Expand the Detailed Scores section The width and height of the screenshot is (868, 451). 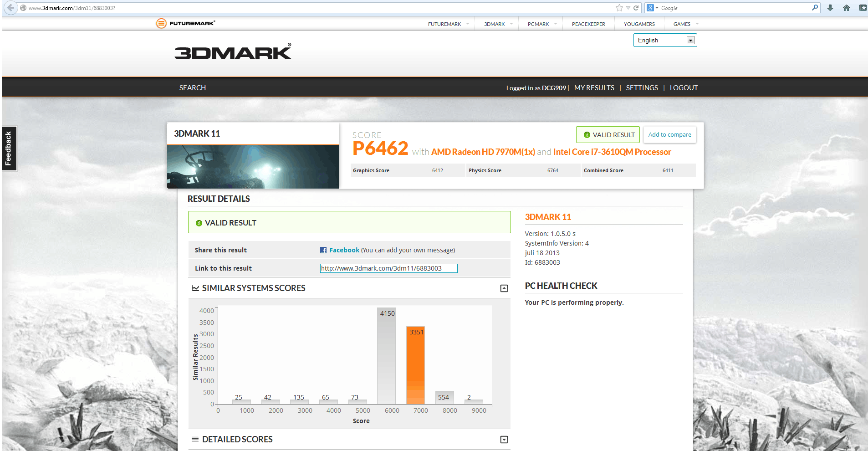coord(504,440)
